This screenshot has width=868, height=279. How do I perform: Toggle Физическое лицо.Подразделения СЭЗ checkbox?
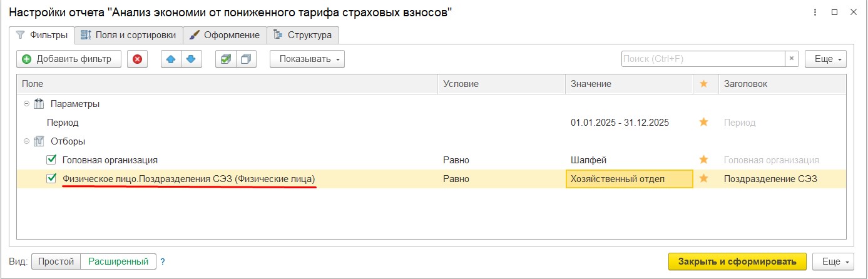(x=51, y=179)
